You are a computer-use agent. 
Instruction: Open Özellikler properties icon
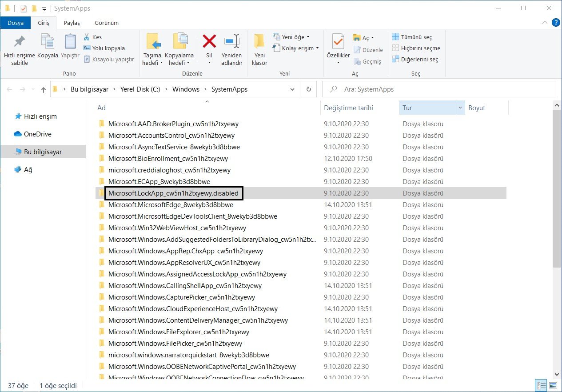point(338,42)
